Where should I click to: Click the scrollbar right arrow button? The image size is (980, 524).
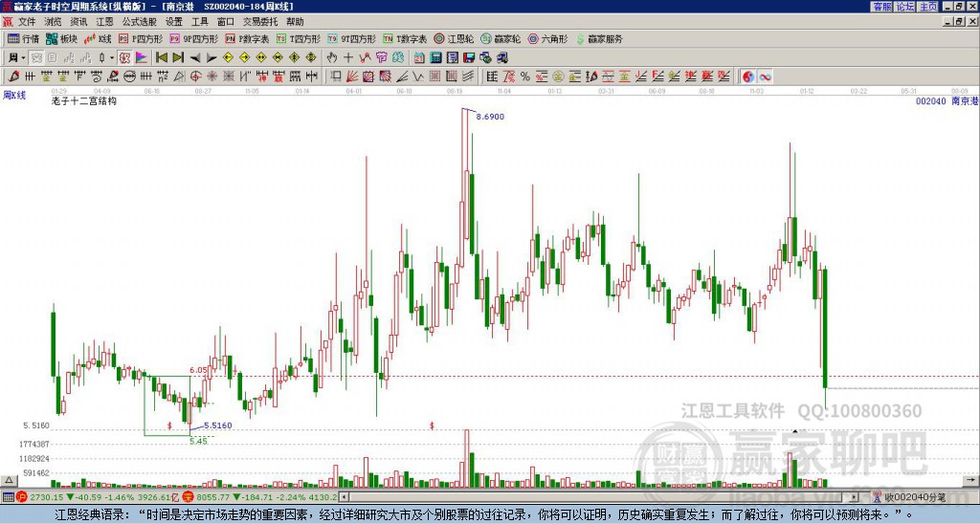pos(855,497)
